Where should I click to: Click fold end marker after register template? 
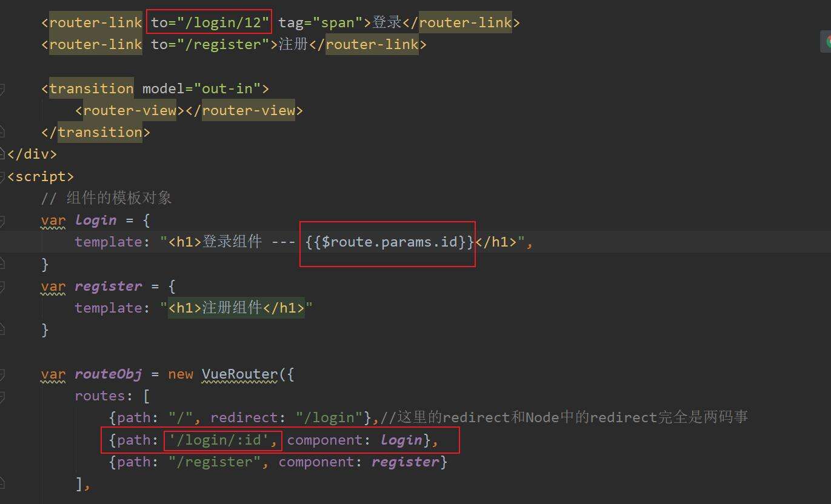pyautogui.click(x=2, y=329)
